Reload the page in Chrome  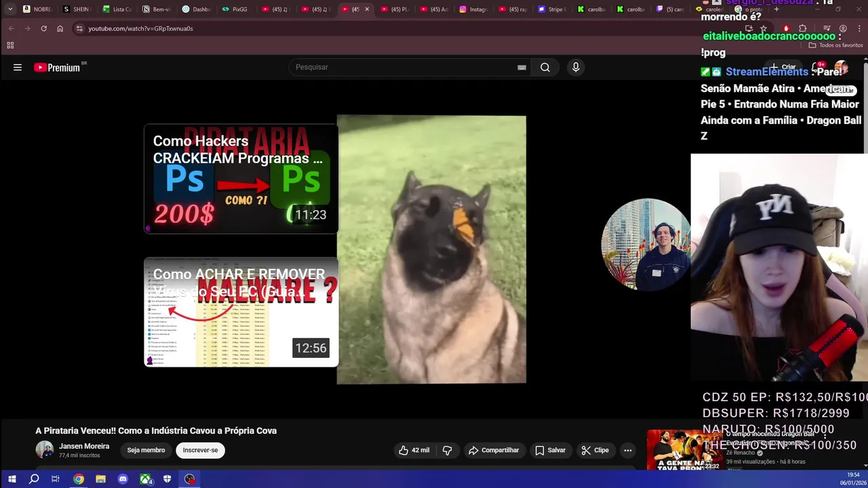(43, 28)
